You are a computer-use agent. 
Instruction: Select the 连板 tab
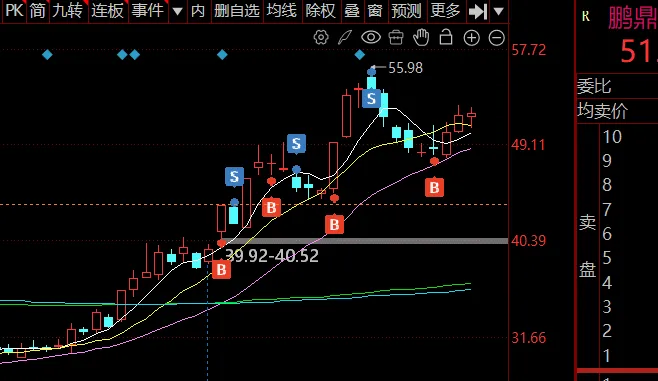[107, 11]
